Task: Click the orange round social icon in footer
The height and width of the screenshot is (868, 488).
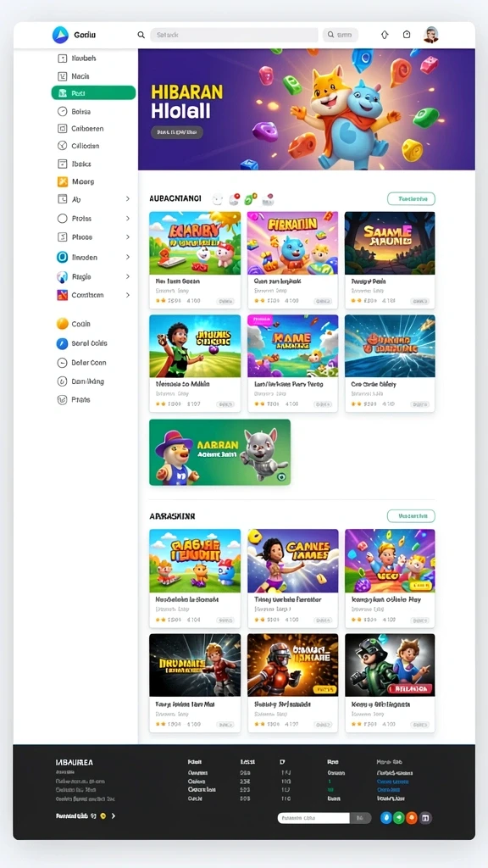Action: 412,818
